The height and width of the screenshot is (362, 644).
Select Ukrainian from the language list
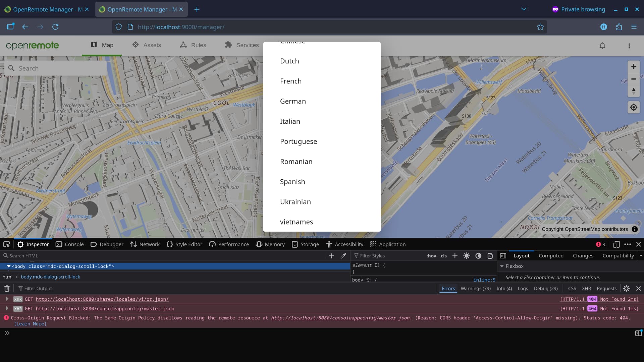pos(296,202)
